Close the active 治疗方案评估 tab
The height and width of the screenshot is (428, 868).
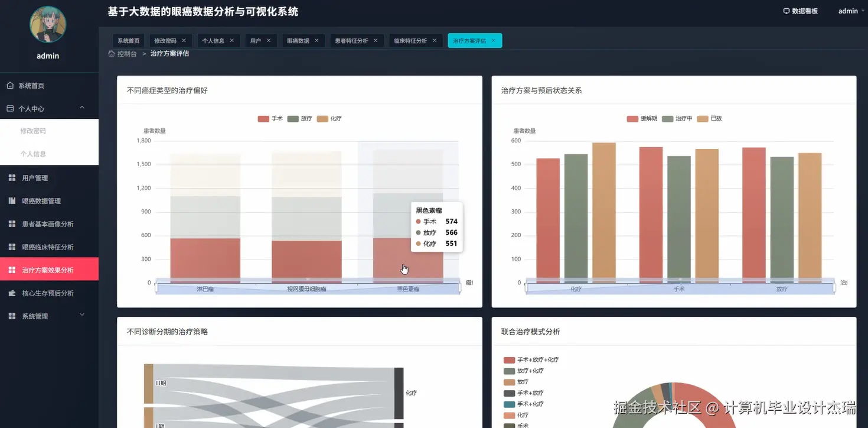tap(493, 40)
